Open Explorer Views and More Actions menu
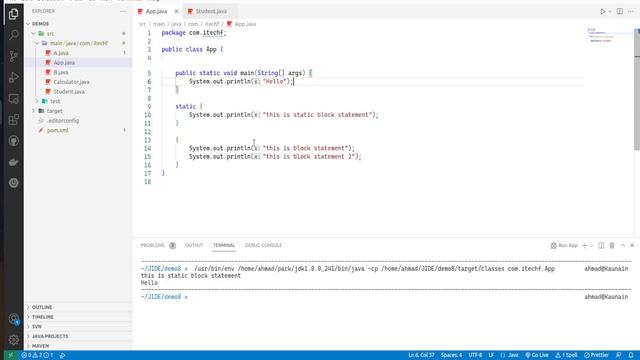 click(x=123, y=11)
